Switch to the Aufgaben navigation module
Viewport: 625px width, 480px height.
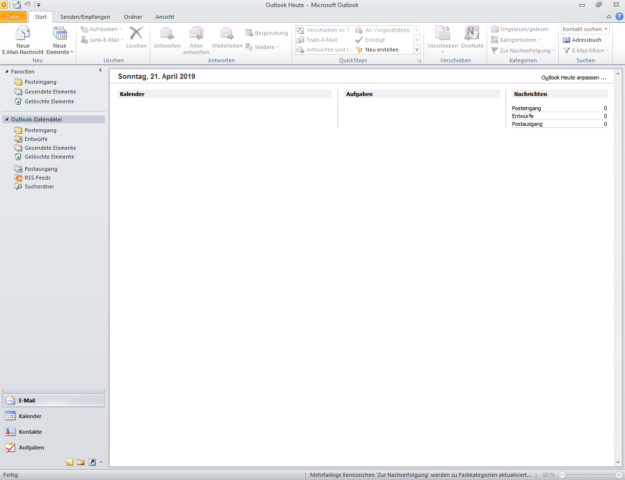coord(53,447)
